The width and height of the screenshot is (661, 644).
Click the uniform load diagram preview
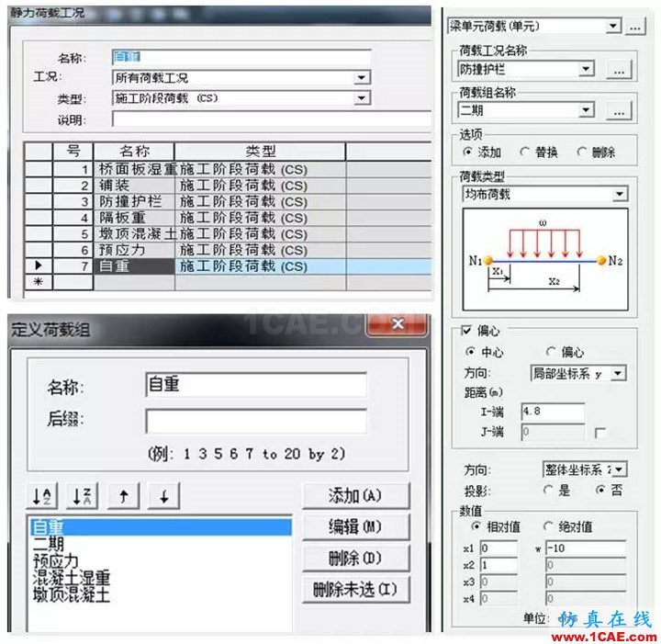[x=545, y=259]
